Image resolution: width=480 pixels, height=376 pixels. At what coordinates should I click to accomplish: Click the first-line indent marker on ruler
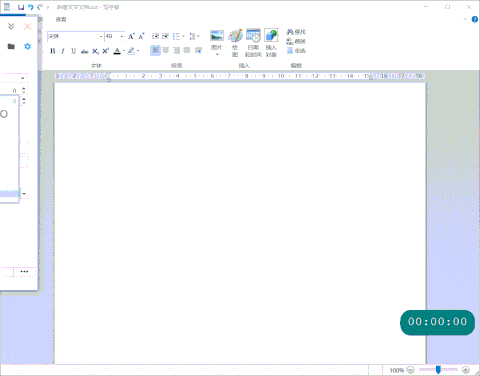point(109,74)
